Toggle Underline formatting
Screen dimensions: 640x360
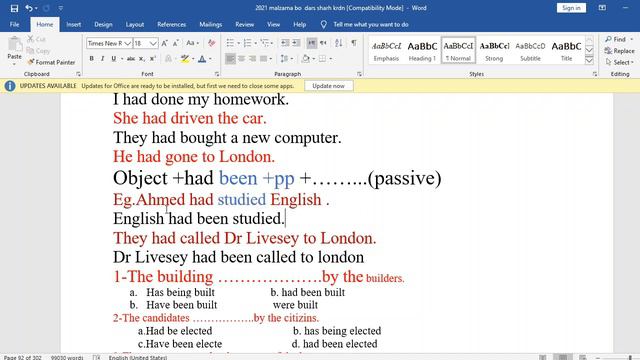pyautogui.click(x=113, y=59)
